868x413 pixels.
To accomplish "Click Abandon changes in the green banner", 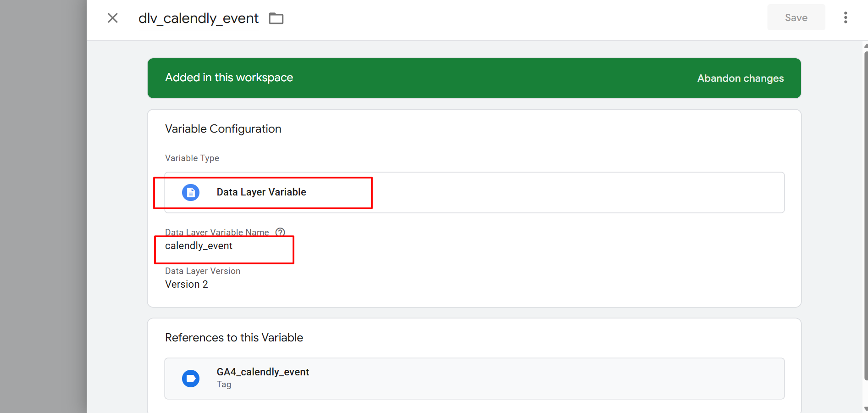I will coord(740,78).
